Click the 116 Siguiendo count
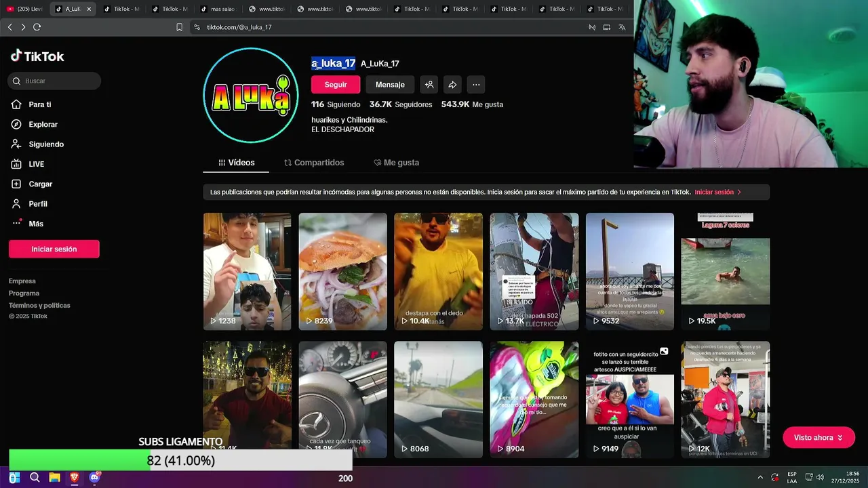Screen dimensions: 868x488 pyautogui.click(x=336, y=104)
